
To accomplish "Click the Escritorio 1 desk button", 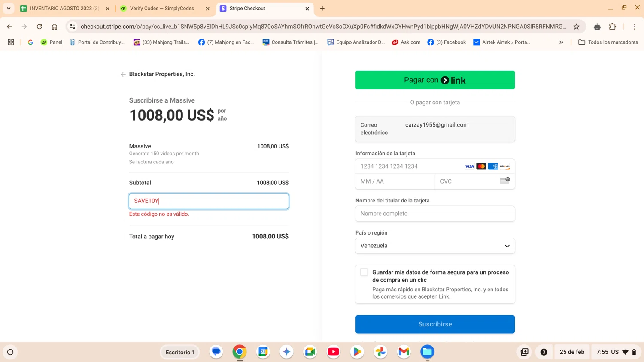I will [x=180, y=352].
